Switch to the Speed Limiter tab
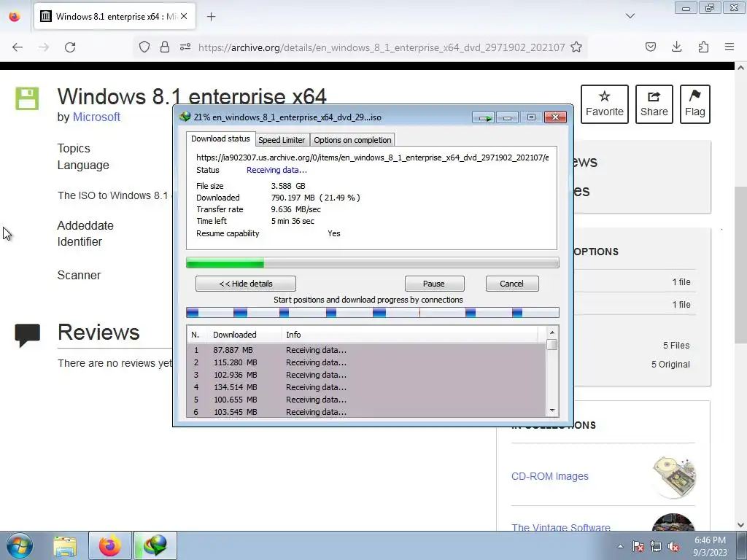The image size is (747, 560). point(282,140)
